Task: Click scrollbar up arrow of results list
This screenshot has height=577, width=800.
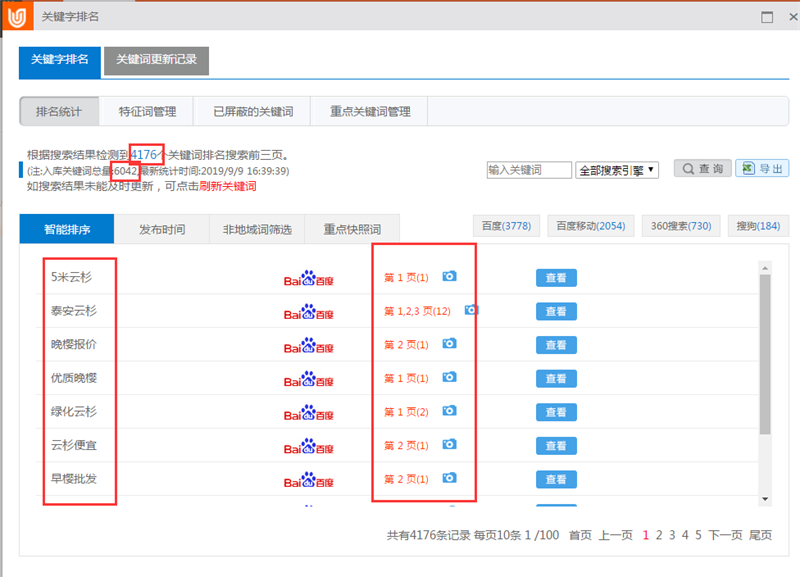Action: click(765, 268)
